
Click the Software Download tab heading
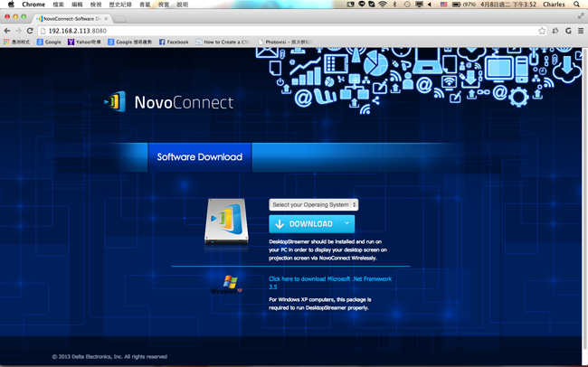tap(200, 157)
